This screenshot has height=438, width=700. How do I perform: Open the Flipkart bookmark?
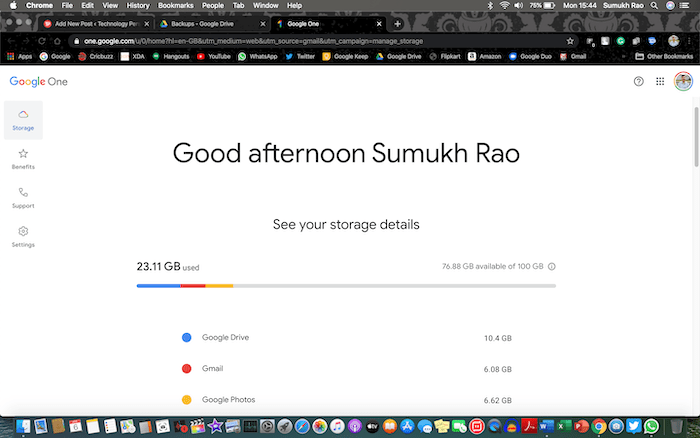point(445,56)
